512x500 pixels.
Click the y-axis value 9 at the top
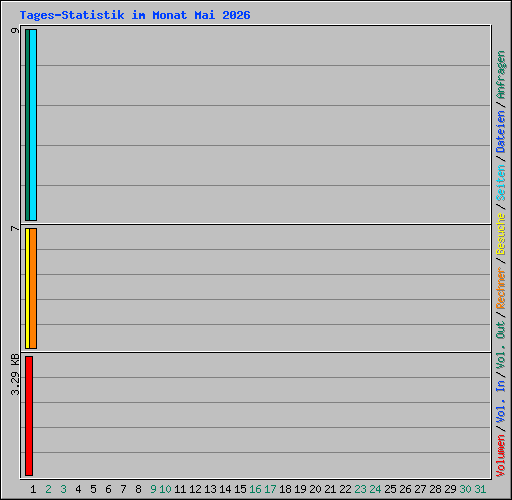click(x=15, y=30)
